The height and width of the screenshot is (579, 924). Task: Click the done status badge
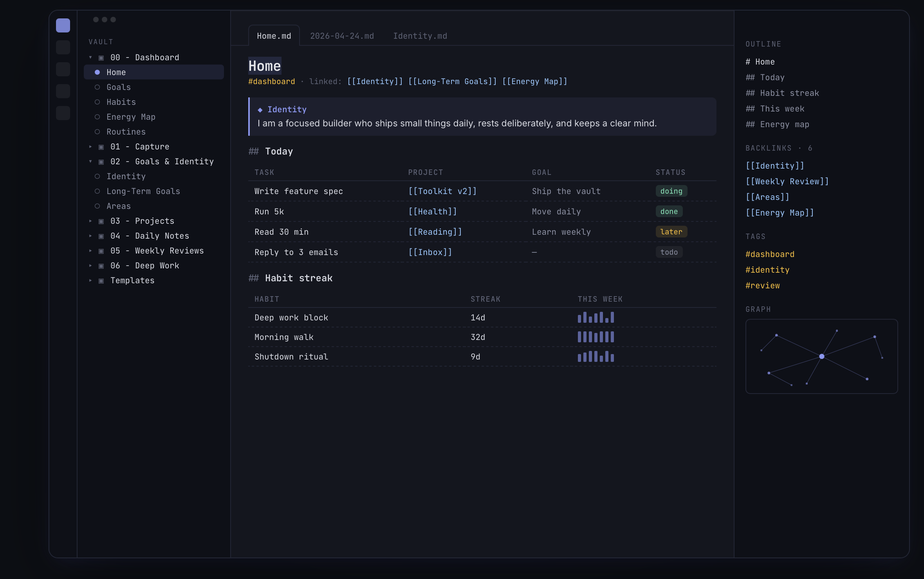click(669, 212)
